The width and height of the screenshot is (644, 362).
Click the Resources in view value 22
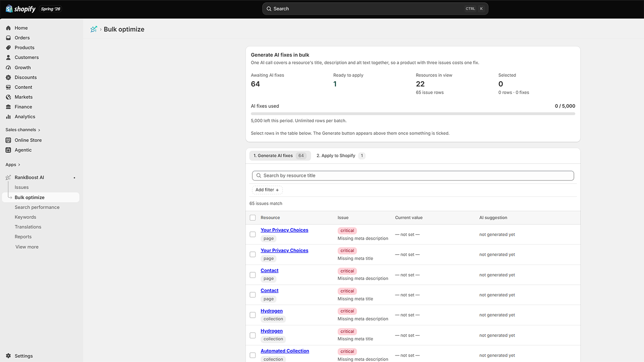[x=420, y=84]
